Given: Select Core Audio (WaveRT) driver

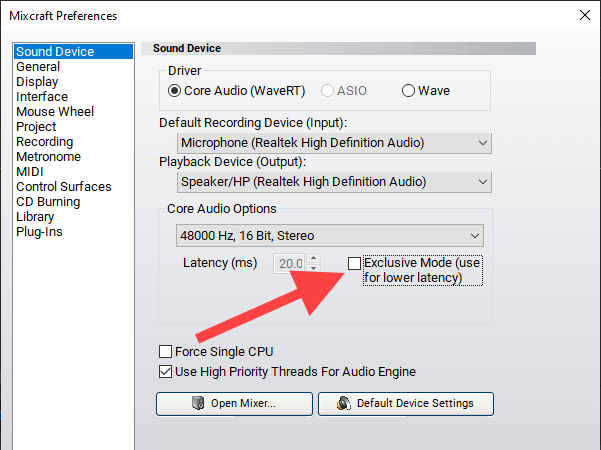Looking at the screenshot, I should 176,90.
